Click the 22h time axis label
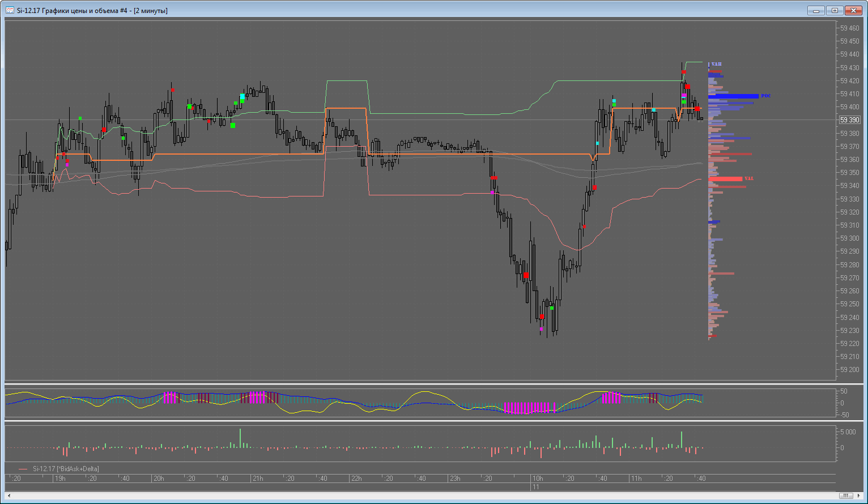 [x=356, y=479]
